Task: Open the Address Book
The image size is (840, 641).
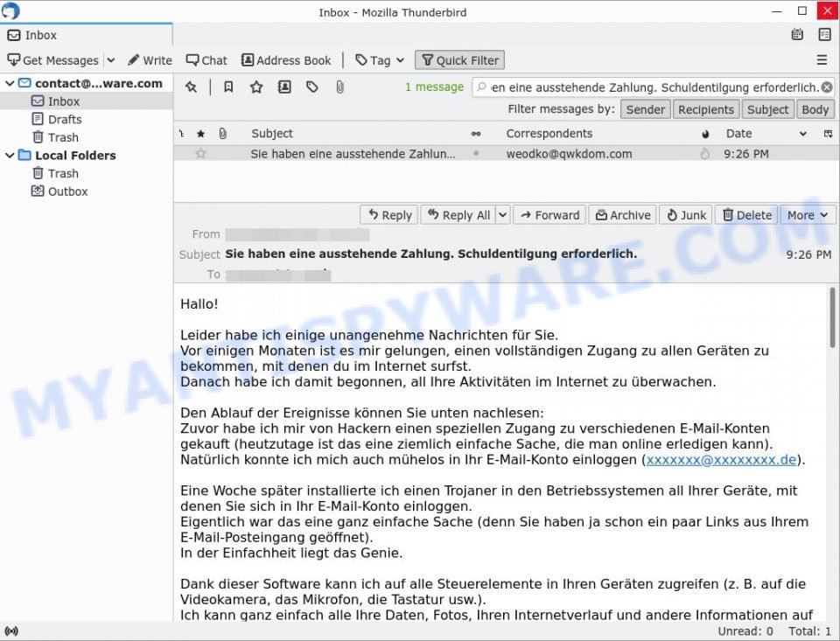Action: click(286, 60)
